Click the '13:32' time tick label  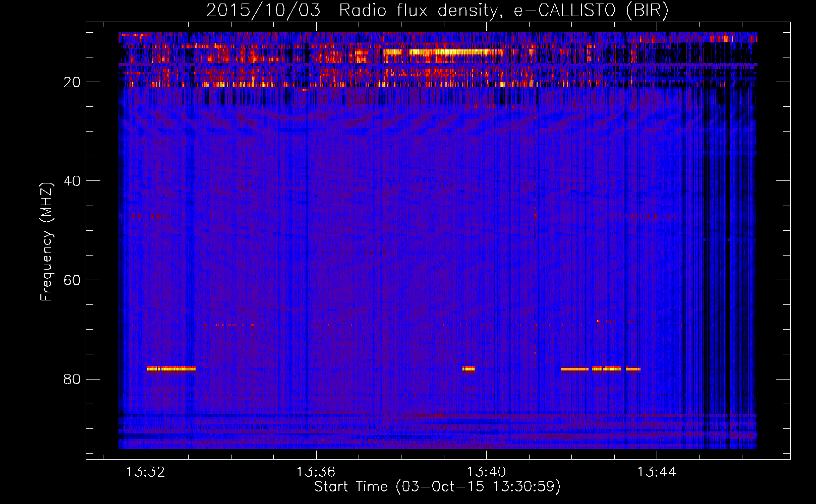(x=146, y=472)
